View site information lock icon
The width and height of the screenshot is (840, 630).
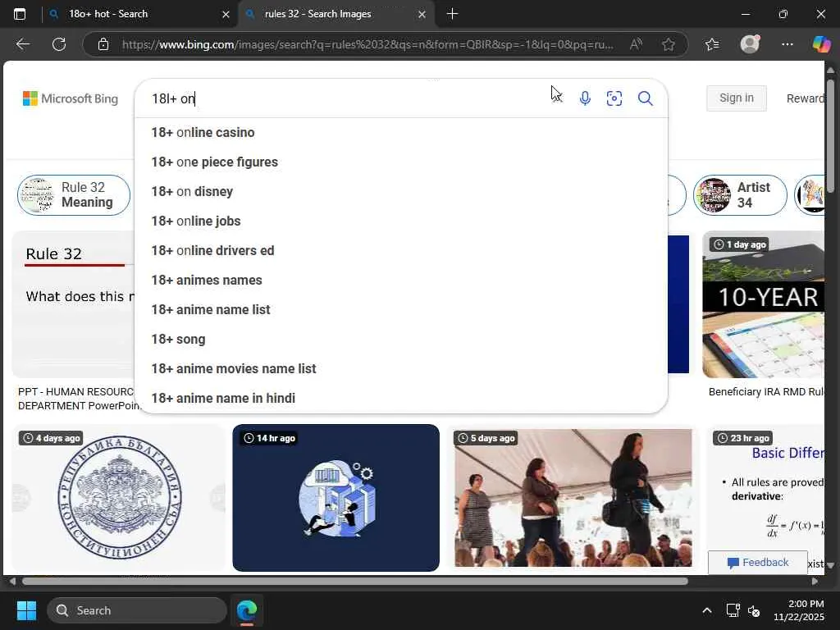[x=104, y=44]
